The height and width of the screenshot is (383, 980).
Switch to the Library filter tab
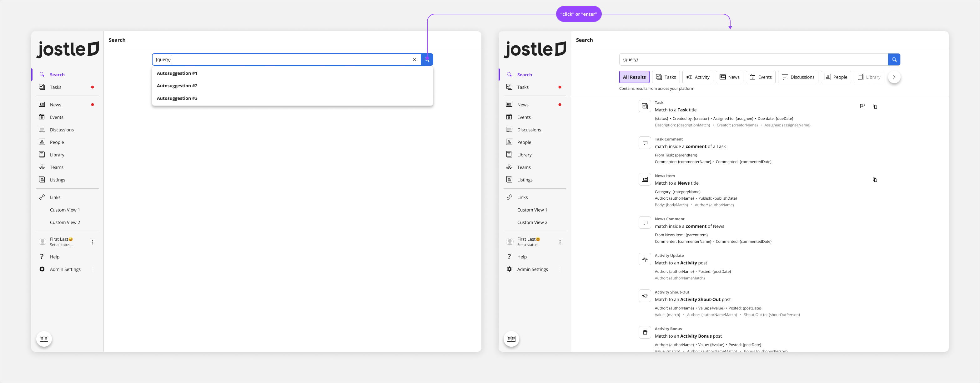[x=869, y=77]
